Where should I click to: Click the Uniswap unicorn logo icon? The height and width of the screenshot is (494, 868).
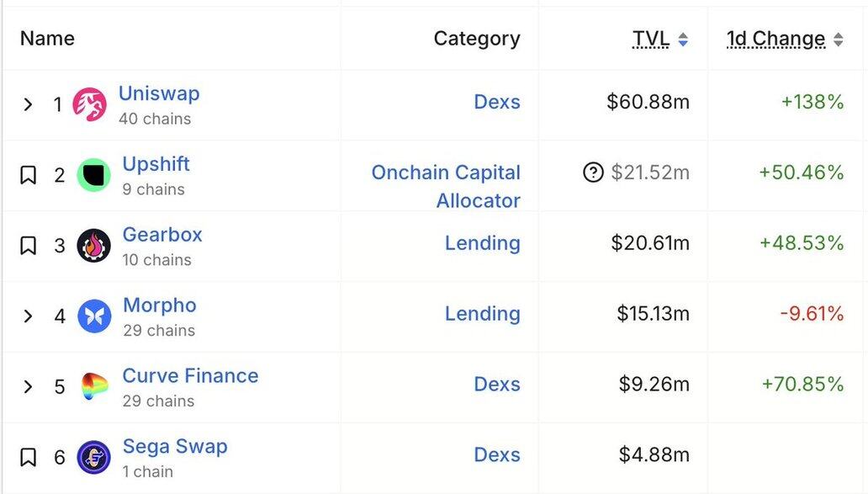click(x=89, y=104)
